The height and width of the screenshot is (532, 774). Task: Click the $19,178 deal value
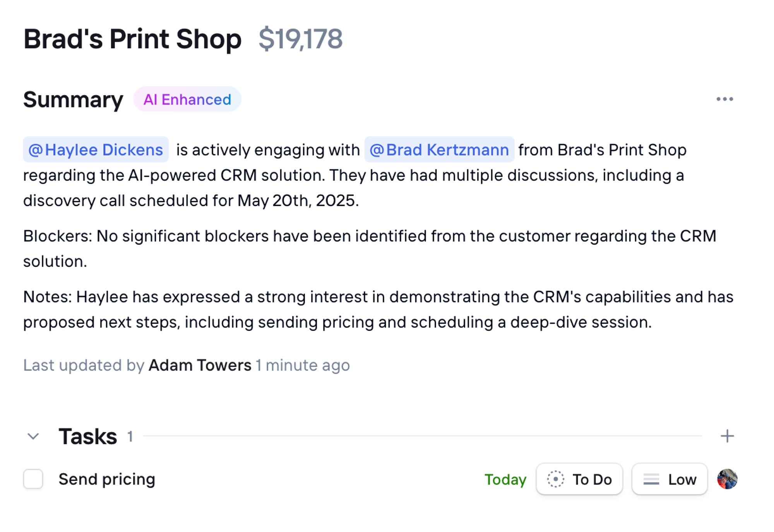click(x=300, y=39)
